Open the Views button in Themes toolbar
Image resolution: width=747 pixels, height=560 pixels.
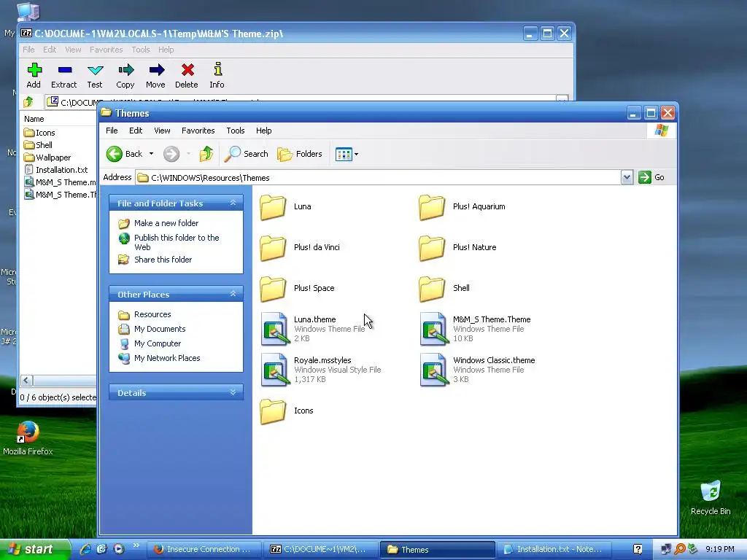(347, 155)
